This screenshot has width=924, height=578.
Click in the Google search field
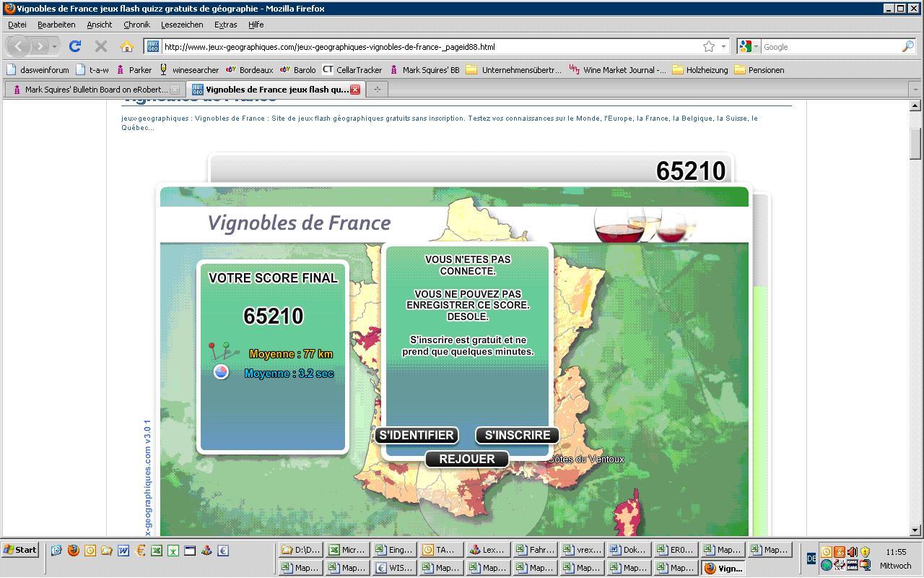pos(830,47)
